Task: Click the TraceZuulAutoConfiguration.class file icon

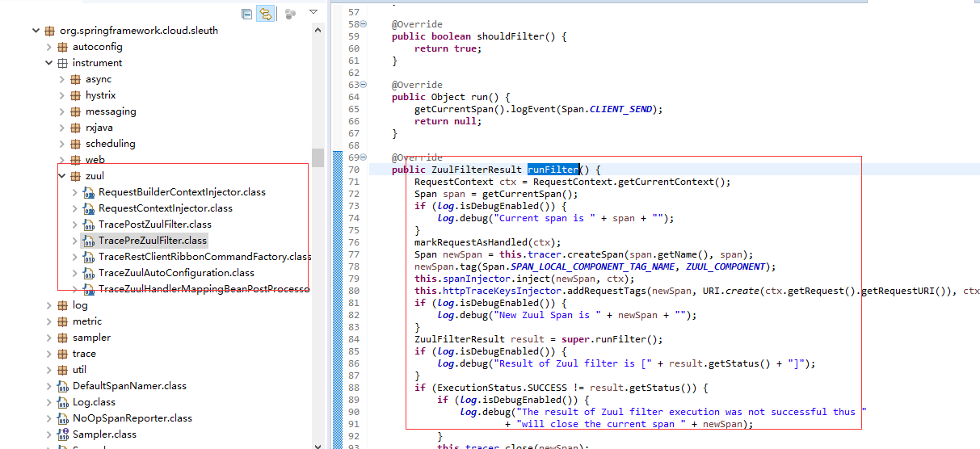Action: point(88,273)
